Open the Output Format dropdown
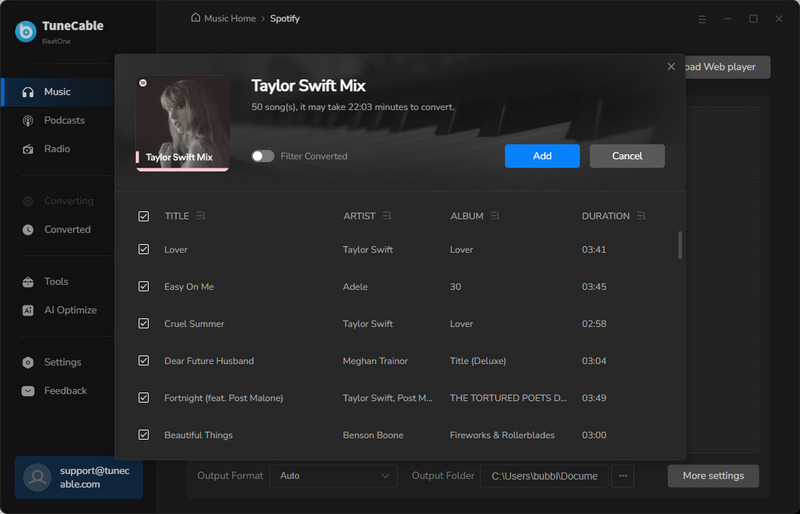The width and height of the screenshot is (800, 514). point(333,476)
